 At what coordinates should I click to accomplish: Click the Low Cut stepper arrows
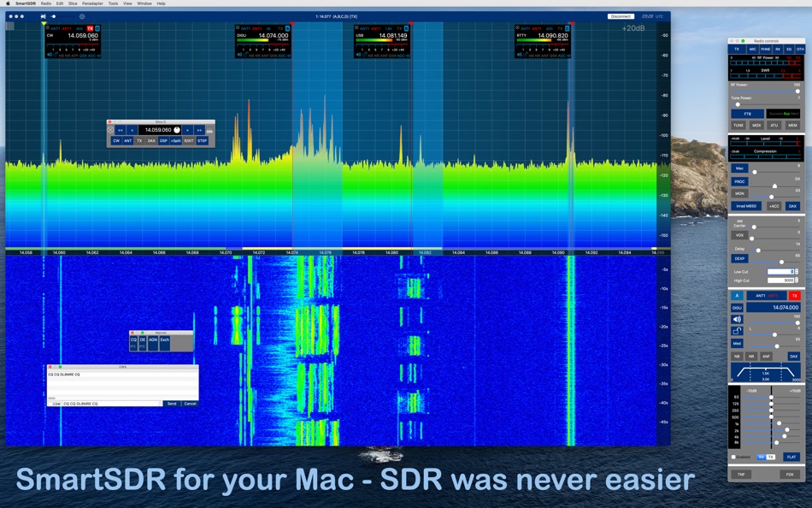point(796,272)
